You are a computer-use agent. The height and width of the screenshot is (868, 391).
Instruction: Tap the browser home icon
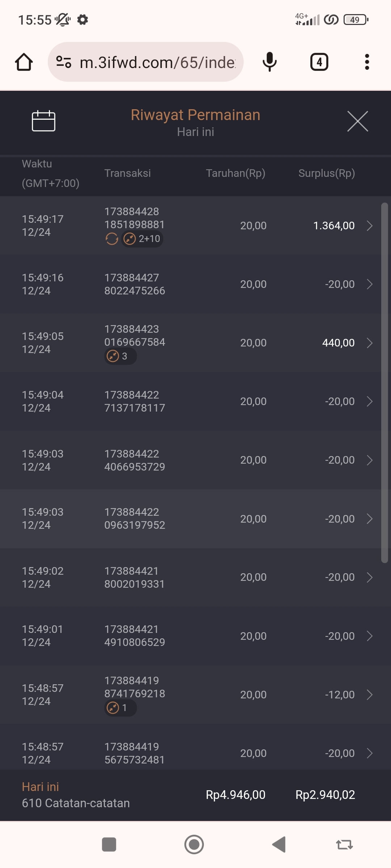24,62
